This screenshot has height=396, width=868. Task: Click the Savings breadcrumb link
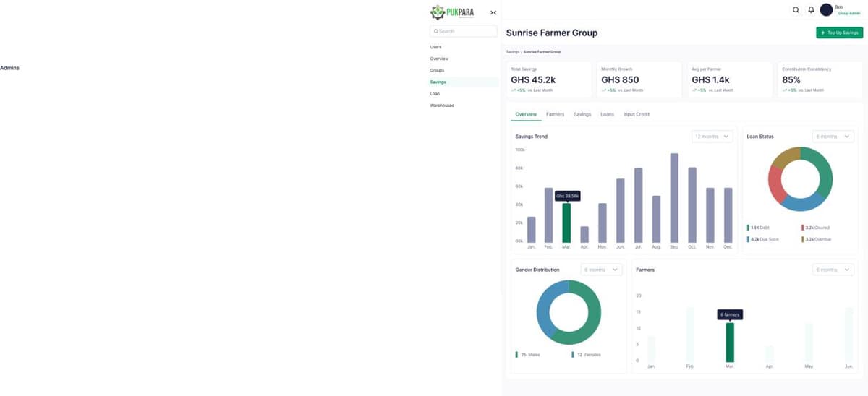[x=512, y=52]
